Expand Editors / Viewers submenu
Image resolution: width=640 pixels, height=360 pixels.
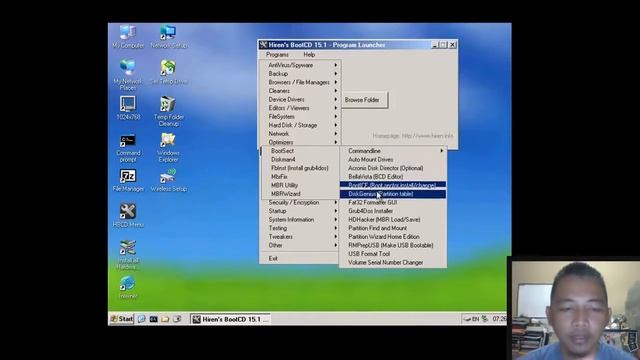click(x=300, y=108)
